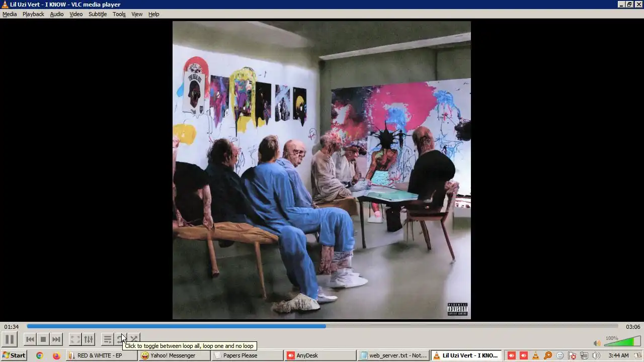Click orange magnifier tray icon

548,355
